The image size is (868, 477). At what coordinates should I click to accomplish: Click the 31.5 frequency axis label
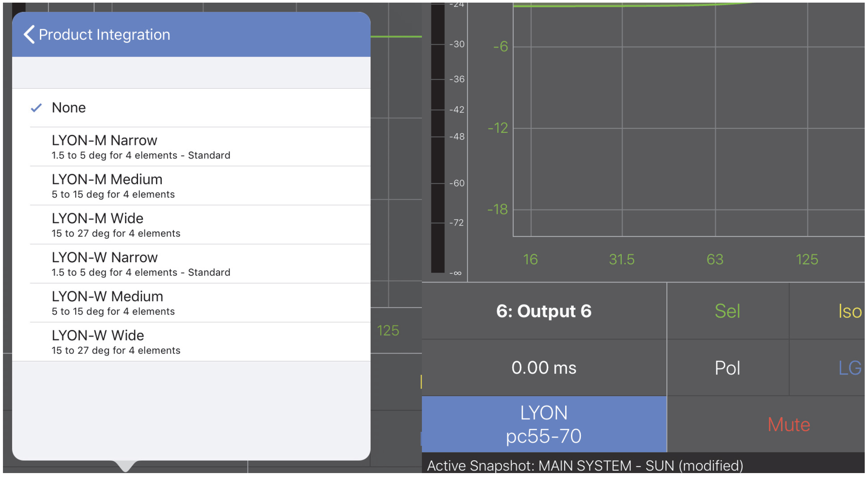[x=622, y=259]
